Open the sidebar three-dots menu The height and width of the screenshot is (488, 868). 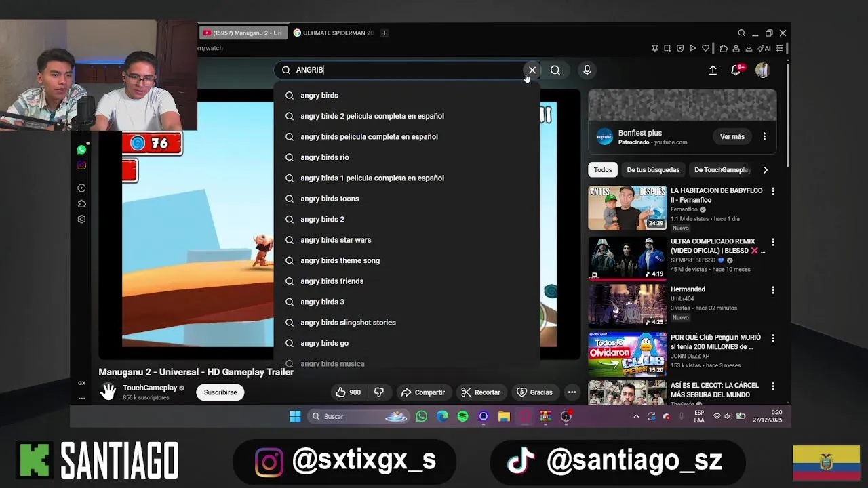tap(81, 398)
